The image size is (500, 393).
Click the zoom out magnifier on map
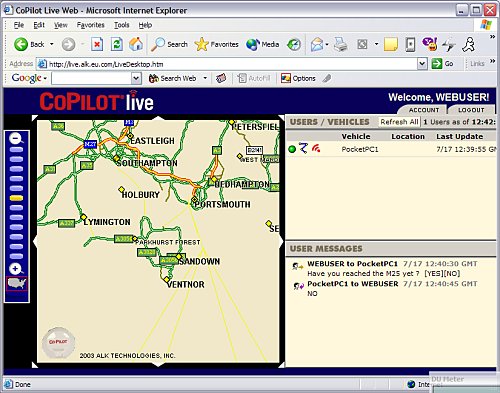point(16,138)
